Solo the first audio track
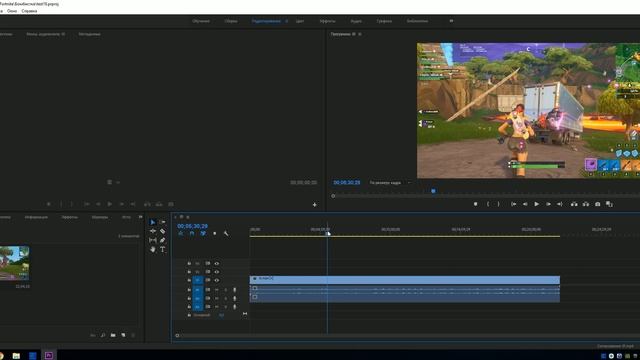This screenshot has width=640, height=360. pyautogui.click(x=226, y=290)
